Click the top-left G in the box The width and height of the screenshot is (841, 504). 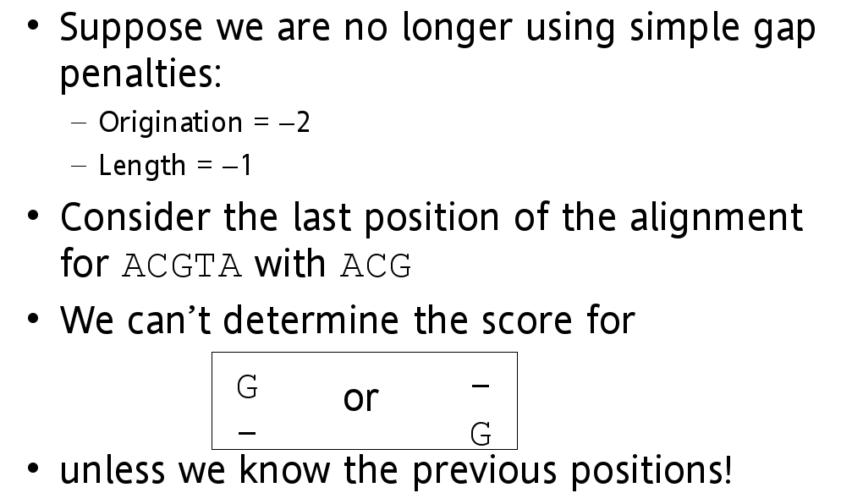(x=247, y=386)
